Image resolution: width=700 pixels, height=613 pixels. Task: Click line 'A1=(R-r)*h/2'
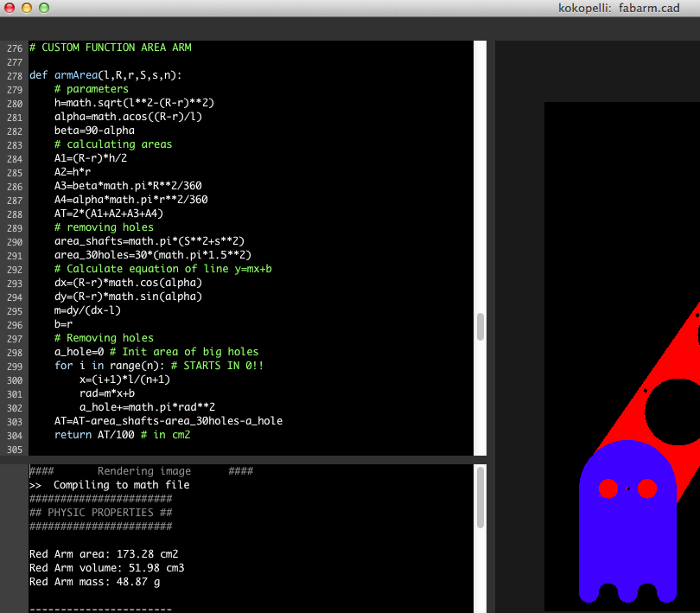(x=91, y=158)
